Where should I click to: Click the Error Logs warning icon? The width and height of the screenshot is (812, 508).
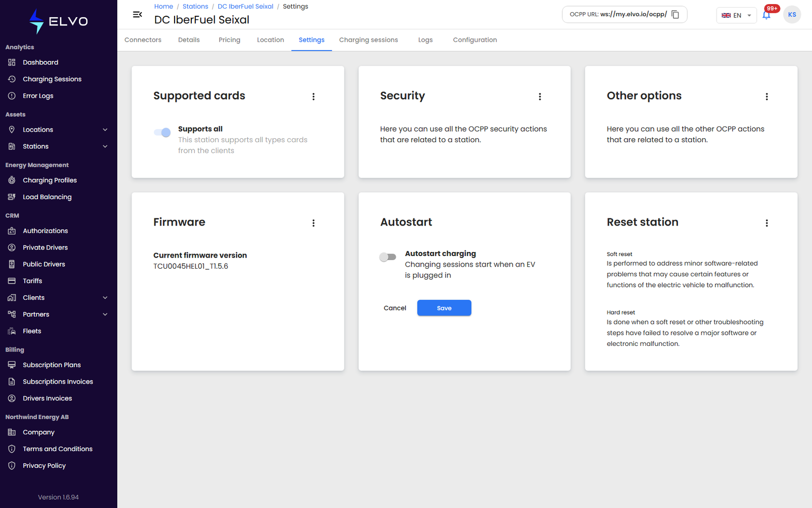[12, 96]
